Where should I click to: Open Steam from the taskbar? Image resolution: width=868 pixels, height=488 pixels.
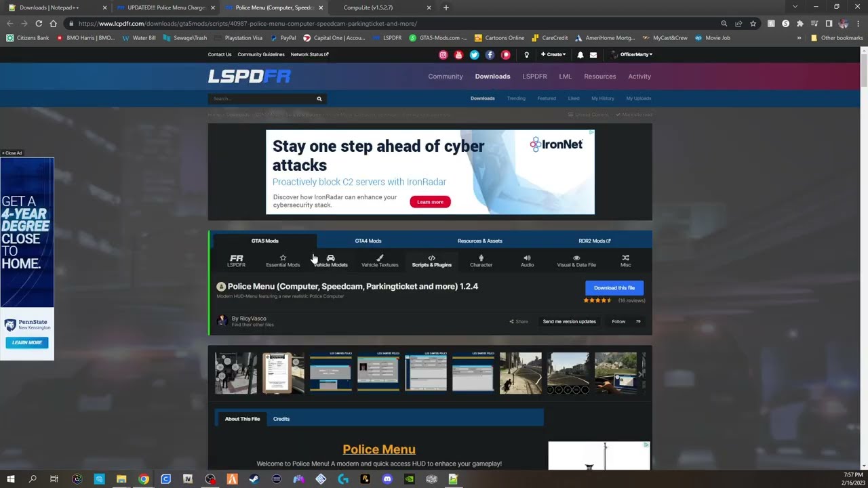254,479
